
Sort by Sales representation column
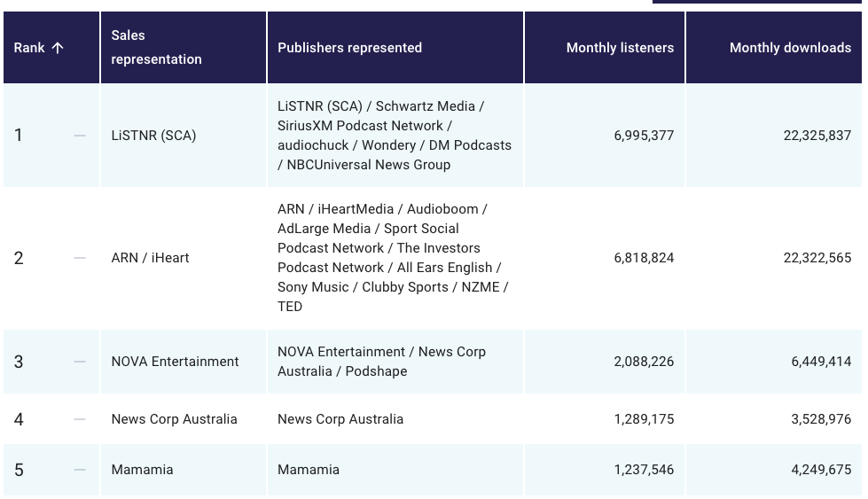[x=184, y=48]
